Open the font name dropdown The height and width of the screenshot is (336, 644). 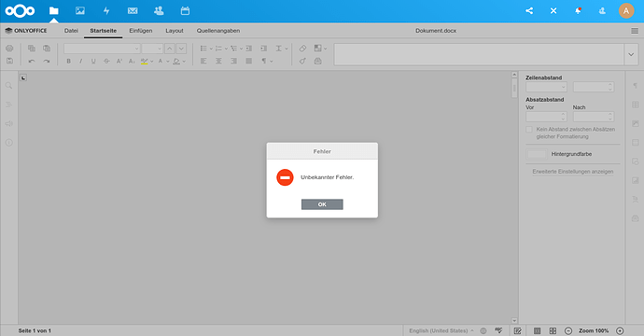tap(137, 49)
